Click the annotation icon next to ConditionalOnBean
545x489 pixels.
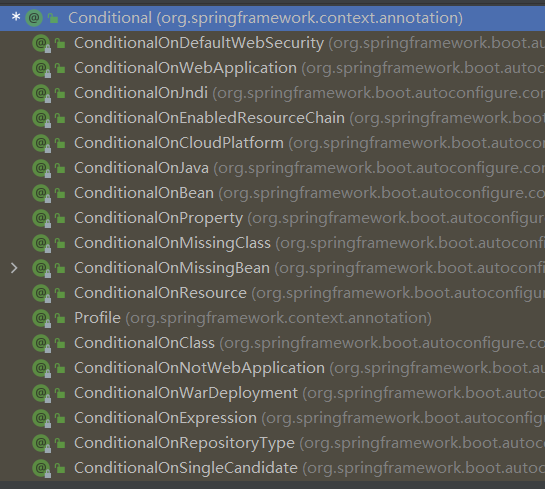click(x=41, y=194)
